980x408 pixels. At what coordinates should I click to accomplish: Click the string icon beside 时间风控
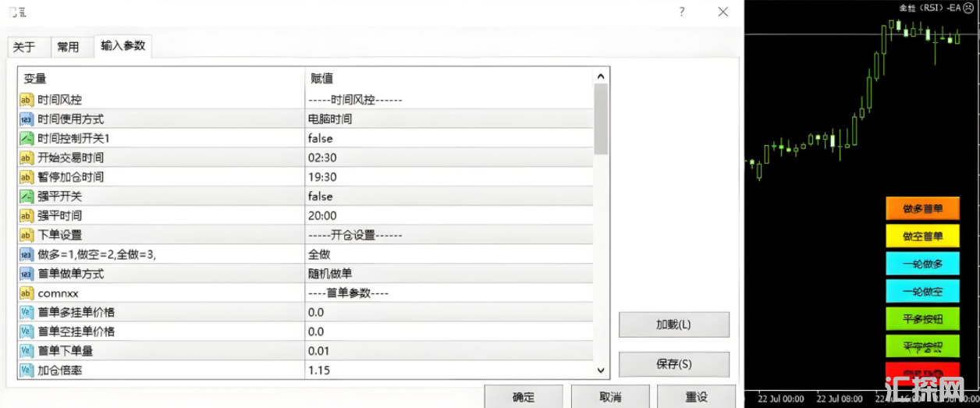(27, 100)
